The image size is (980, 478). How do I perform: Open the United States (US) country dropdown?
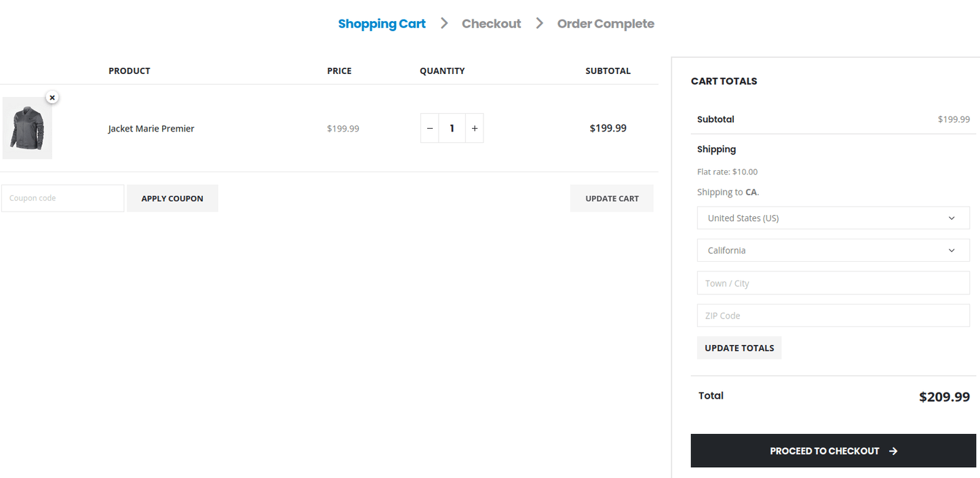tap(833, 218)
